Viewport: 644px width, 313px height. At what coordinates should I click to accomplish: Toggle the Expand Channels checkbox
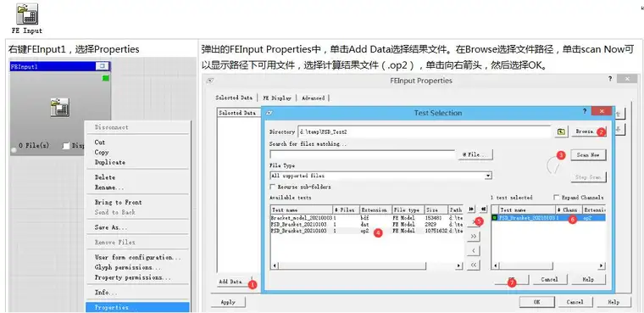(x=557, y=198)
